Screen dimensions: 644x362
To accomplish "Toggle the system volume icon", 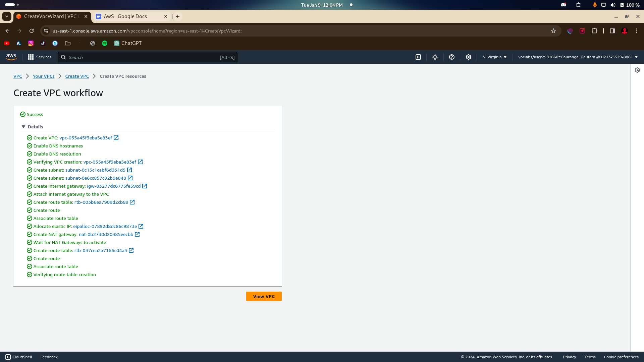I will (613, 5).
